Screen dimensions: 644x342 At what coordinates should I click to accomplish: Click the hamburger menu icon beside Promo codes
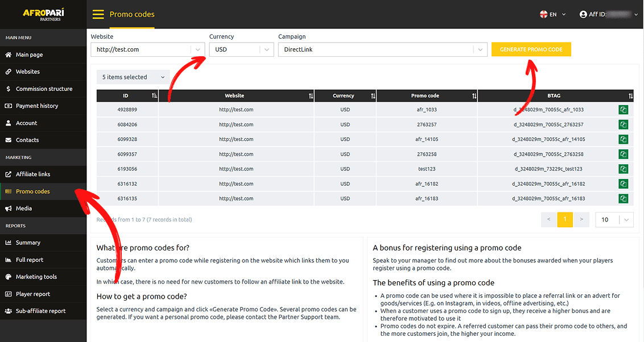tap(98, 14)
